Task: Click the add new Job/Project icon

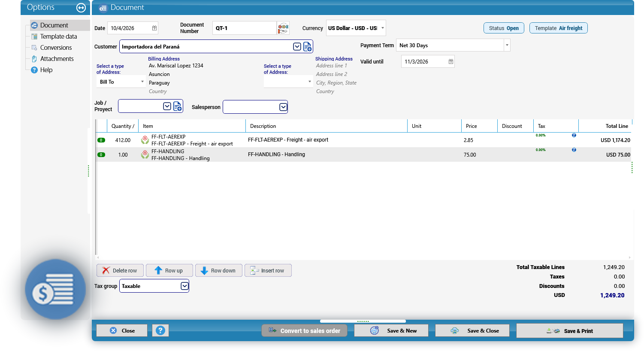Action: click(x=178, y=106)
